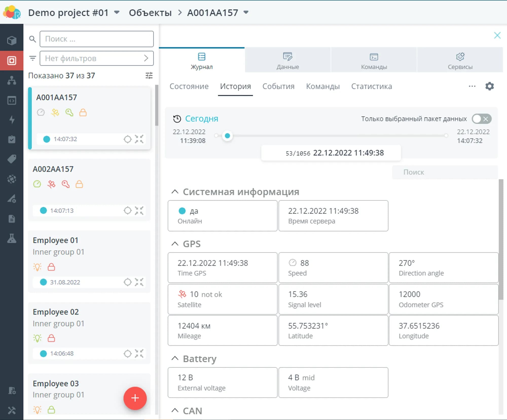The height and width of the screenshot is (420, 507).
Task: Collapse the GPS section
Action: (x=175, y=244)
